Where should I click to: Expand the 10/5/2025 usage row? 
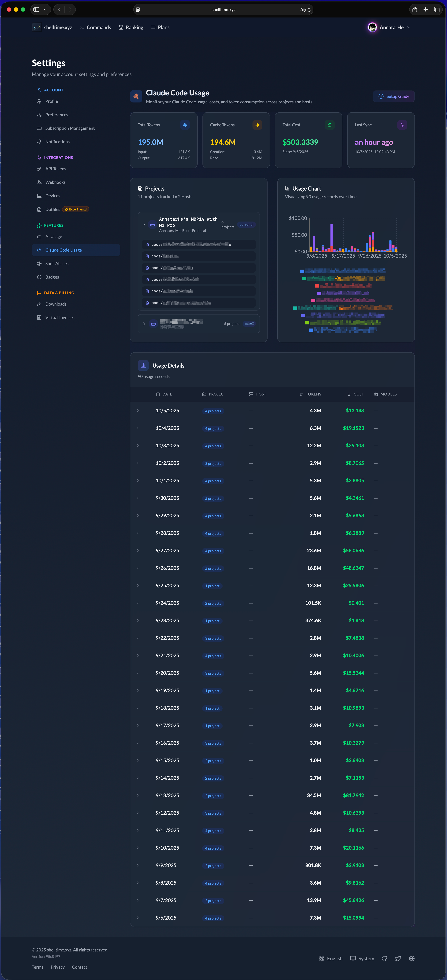(138, 411)
